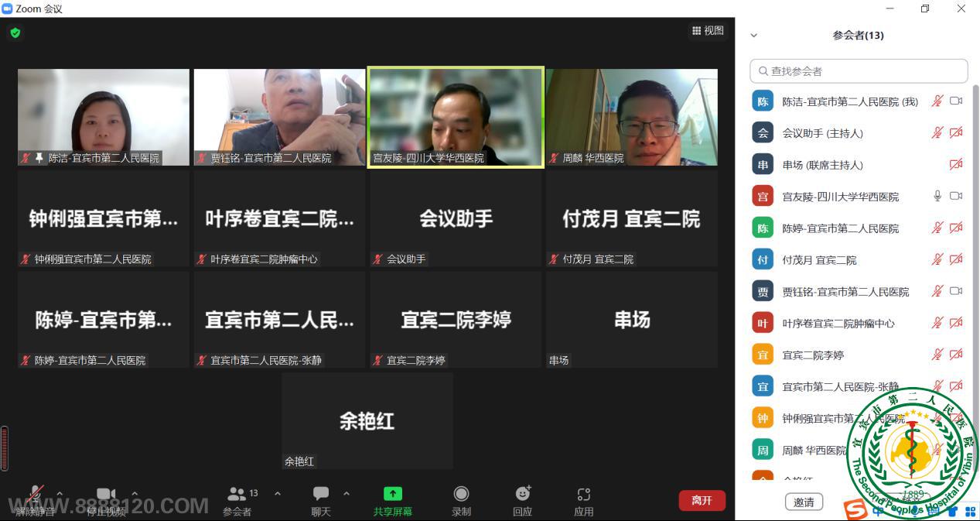Click the 邀请 invite button
Image resolution: width=980 pixels, height=521 pixels.
click(x=804, y=502)
